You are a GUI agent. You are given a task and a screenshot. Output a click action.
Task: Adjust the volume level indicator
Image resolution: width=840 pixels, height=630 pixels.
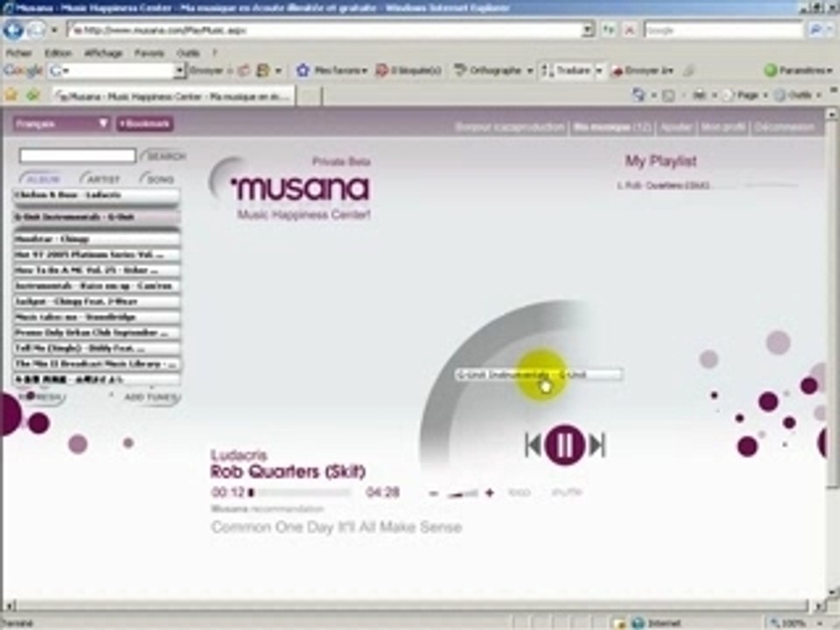pos(462,493)
